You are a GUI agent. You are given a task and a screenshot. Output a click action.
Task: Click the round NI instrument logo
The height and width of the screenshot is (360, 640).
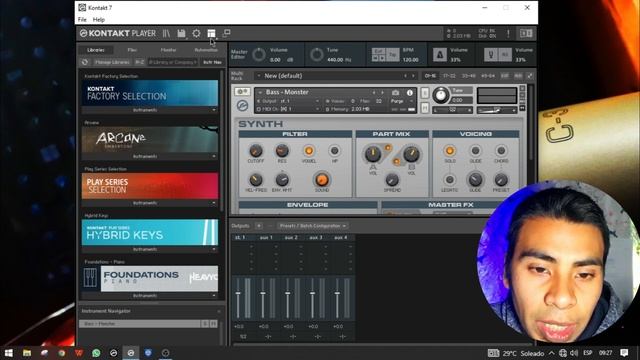(242, 106)
